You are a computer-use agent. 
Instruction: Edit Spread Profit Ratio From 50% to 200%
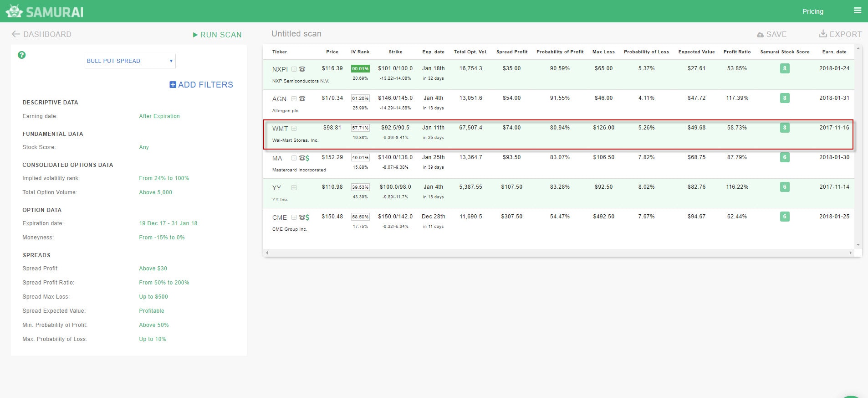tap(164, 283)
